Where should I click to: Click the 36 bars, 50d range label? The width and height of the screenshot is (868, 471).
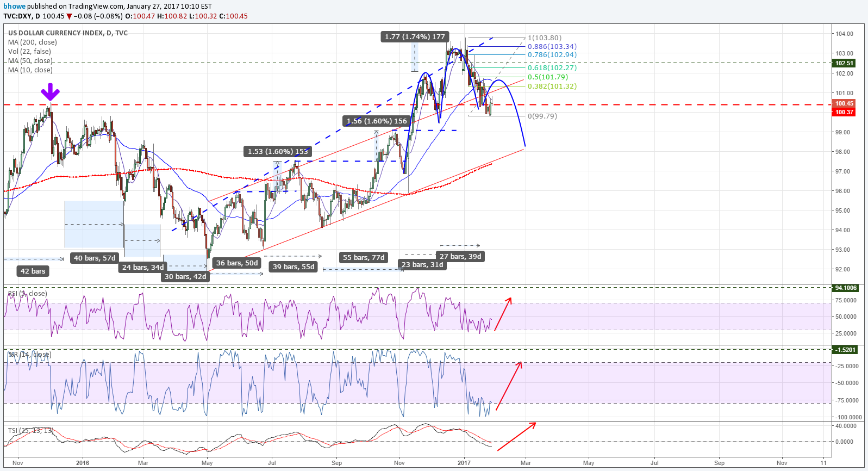click(237, 263)
